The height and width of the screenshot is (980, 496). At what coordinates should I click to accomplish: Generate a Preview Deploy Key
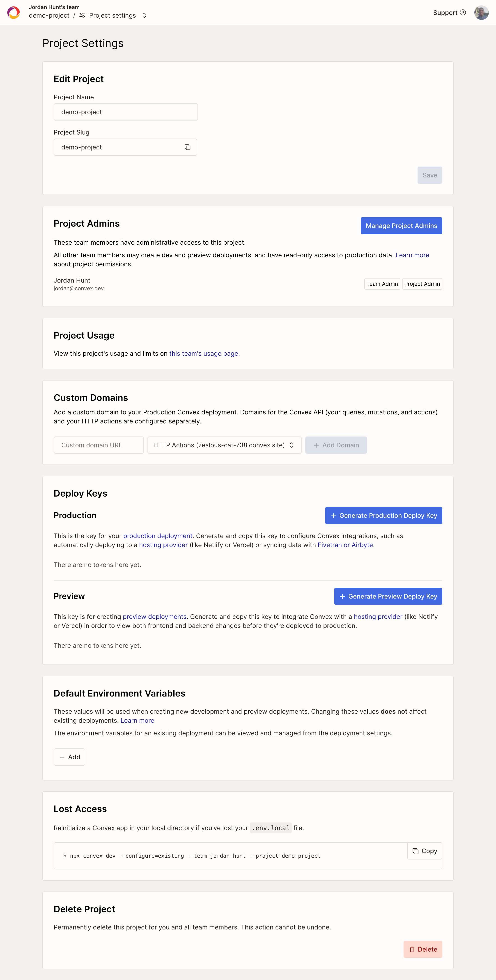pyautogui.click(x=388, y=596)
